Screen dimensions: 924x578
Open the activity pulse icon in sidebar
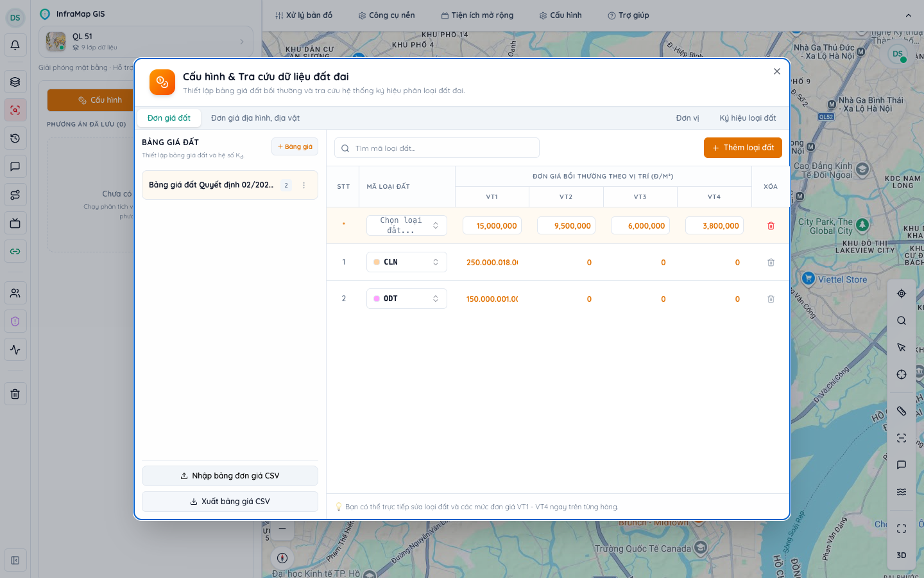click(x=15, y=349)
